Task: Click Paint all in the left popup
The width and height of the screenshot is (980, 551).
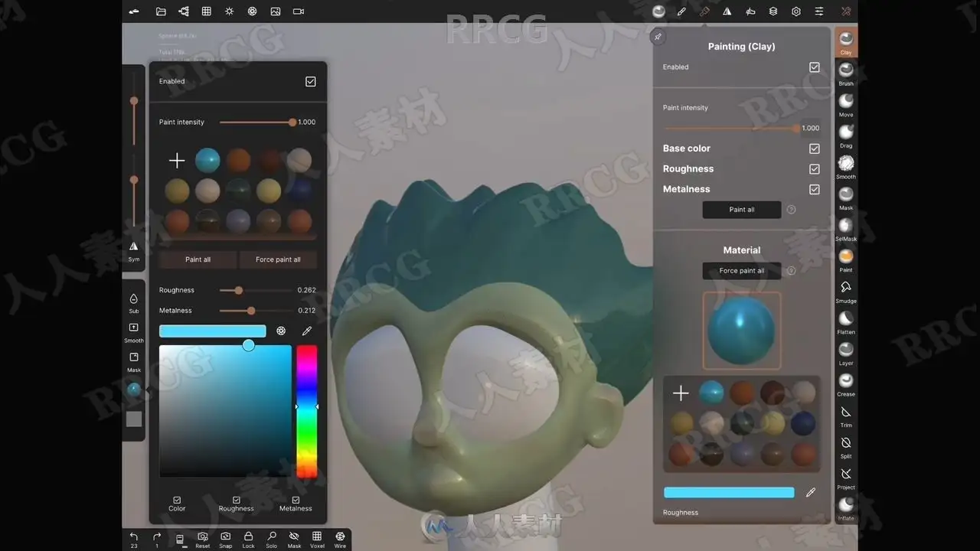Action: point(198,259)
